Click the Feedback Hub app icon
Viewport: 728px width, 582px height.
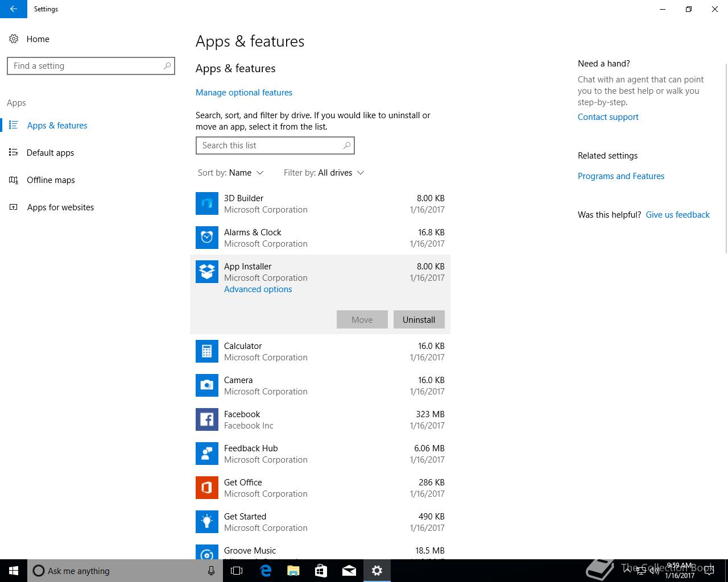pos(207,454)
